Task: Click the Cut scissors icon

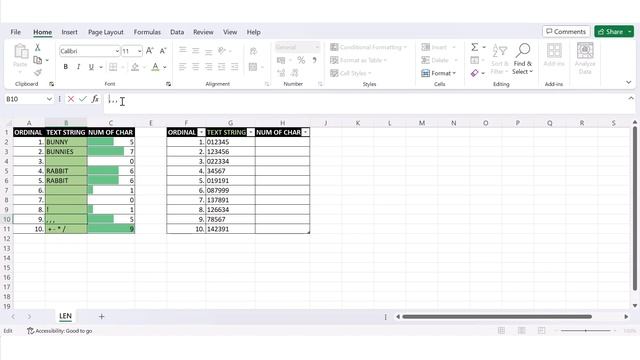Action: pos(38,47)
